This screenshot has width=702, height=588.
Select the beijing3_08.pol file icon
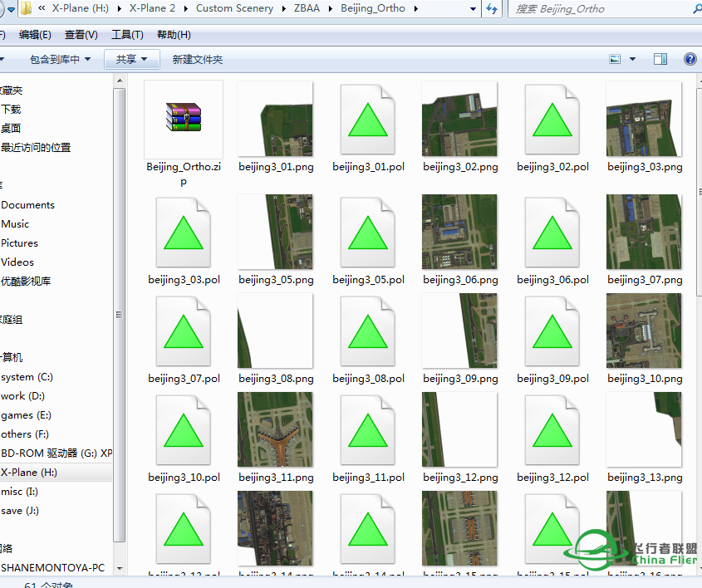tap(368, 331)
